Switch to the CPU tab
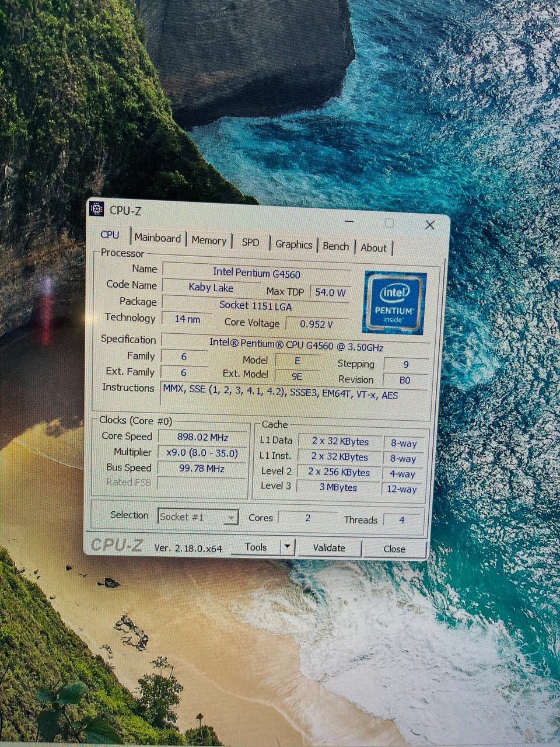The height and width of the screenshot is (747, 560). click(110, 235)
